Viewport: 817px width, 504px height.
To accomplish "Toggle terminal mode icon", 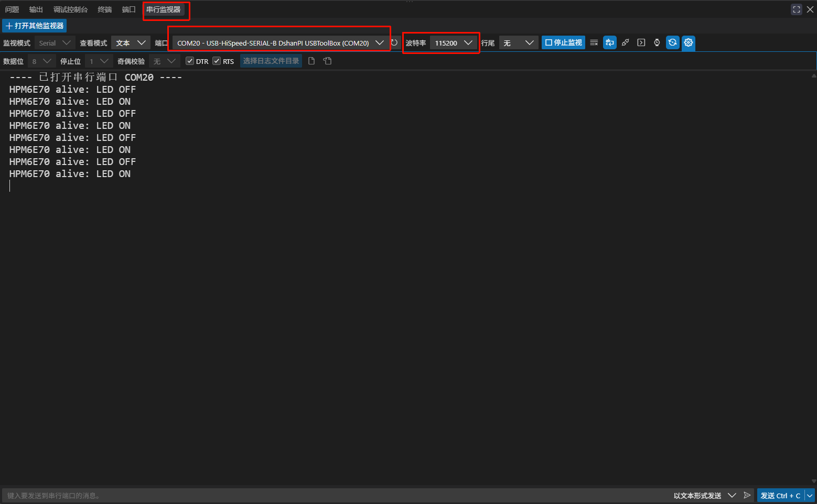I will tap(641, 43).
